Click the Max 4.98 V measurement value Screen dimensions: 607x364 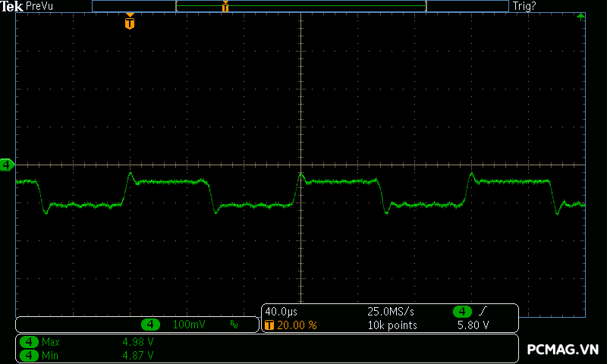[x=138, y=342]
